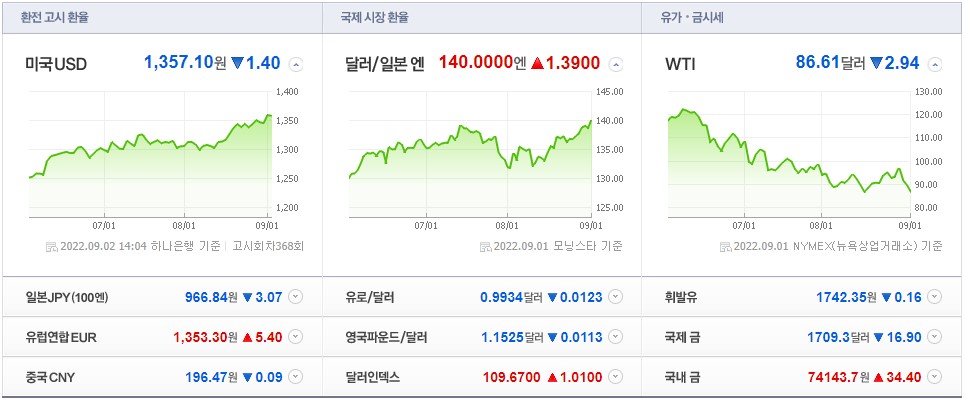Click the 달러/일본 엔 title link
965x399 pixels.
[385, 64]
